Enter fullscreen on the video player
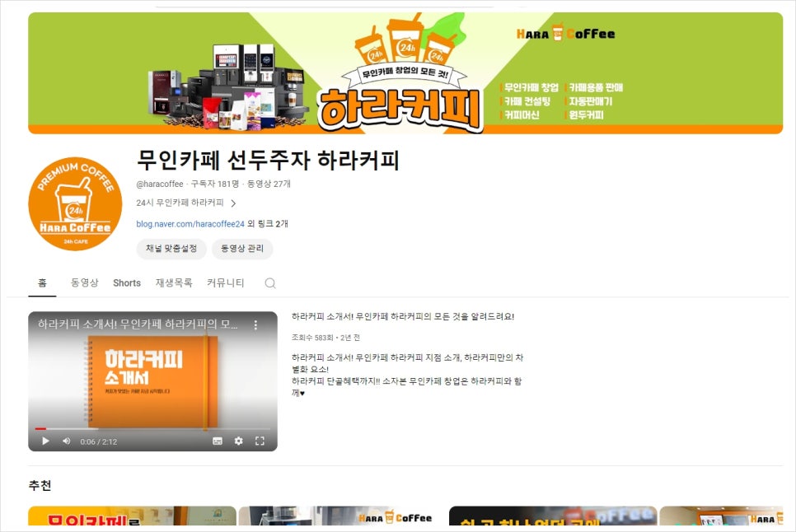The height and width of the screenshot is (532, 796). 260,441
